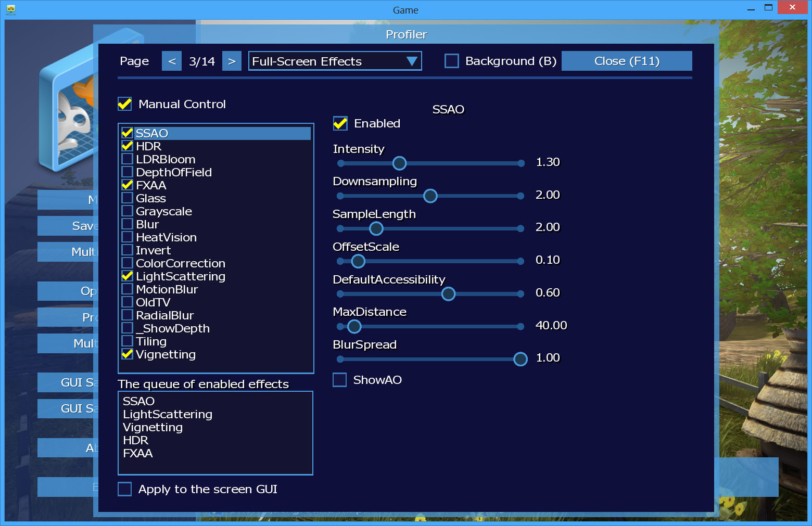Click the Intensity slider handle
Screen dimensions: 812x526
click(x=399, y=163)
